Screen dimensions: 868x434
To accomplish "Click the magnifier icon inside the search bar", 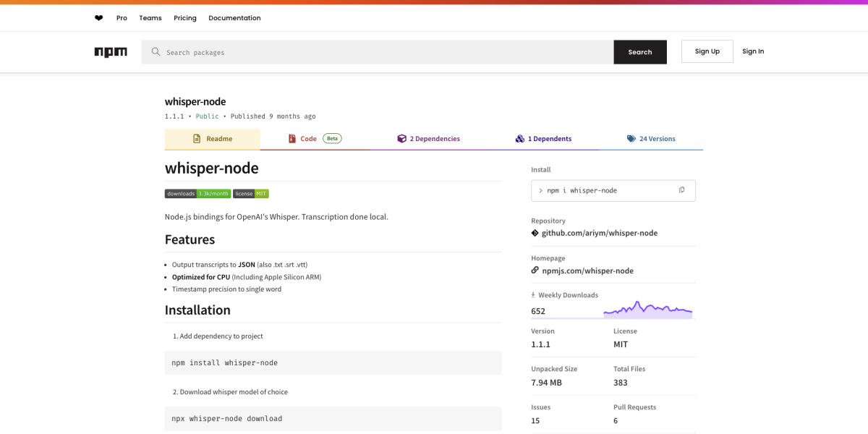I will pos(155,52).
